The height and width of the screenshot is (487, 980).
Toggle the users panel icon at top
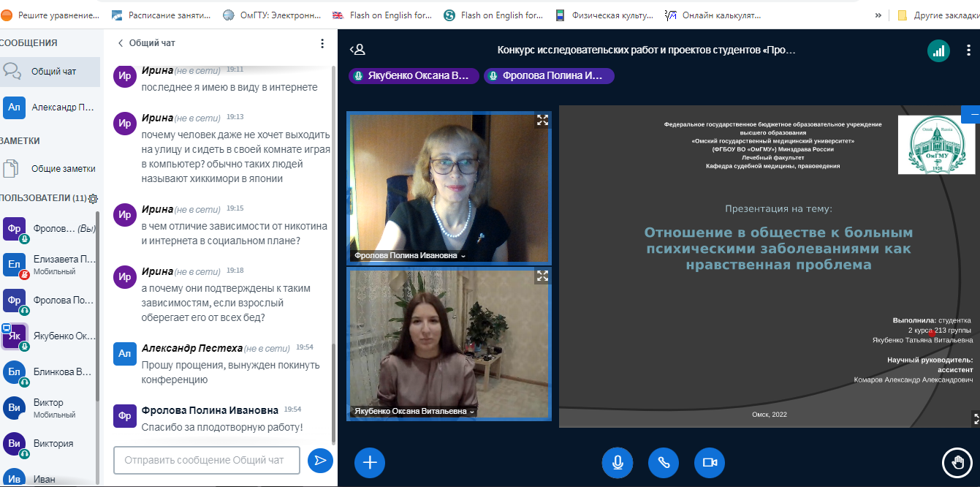click(357, 50)
